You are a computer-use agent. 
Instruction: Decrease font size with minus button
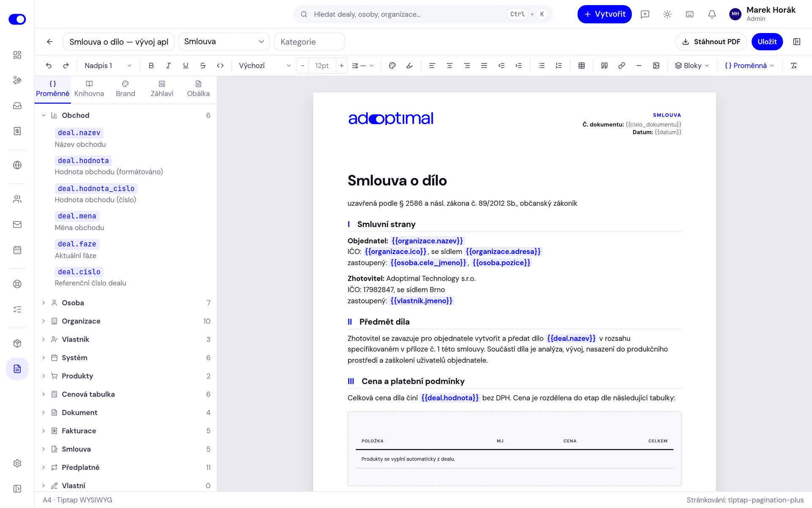pyautogui.click(x=302, y=66)
